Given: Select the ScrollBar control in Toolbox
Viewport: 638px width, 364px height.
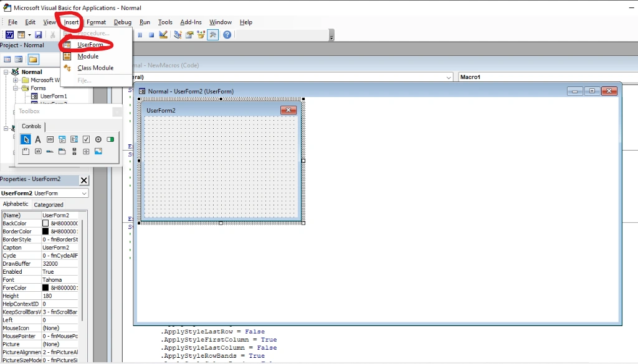Looking at the screenshot, I should [74, 152].
